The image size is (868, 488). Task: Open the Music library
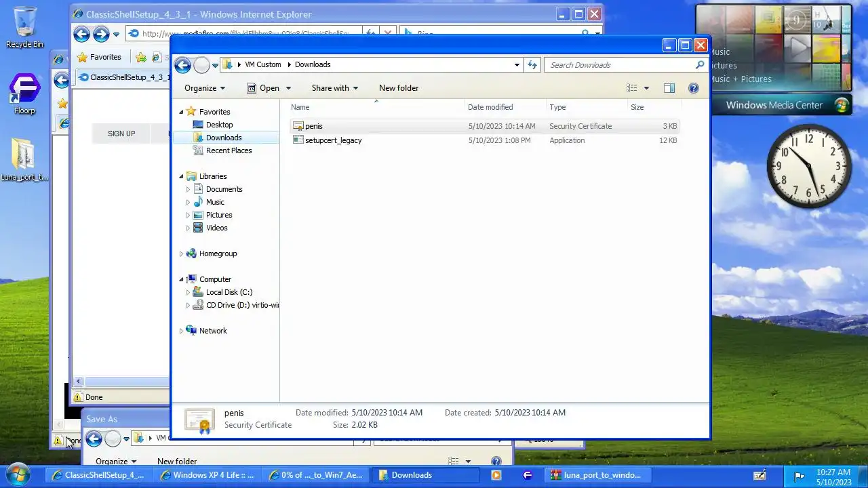(215, 202)
